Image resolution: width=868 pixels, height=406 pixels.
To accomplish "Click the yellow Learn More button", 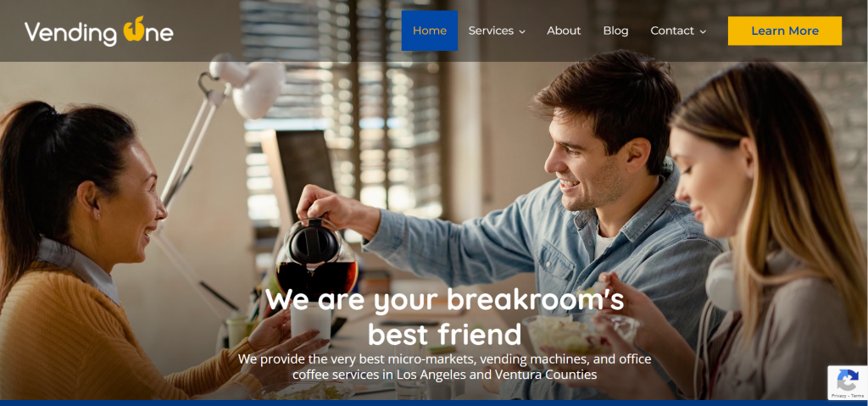I will tap(784, 31).
